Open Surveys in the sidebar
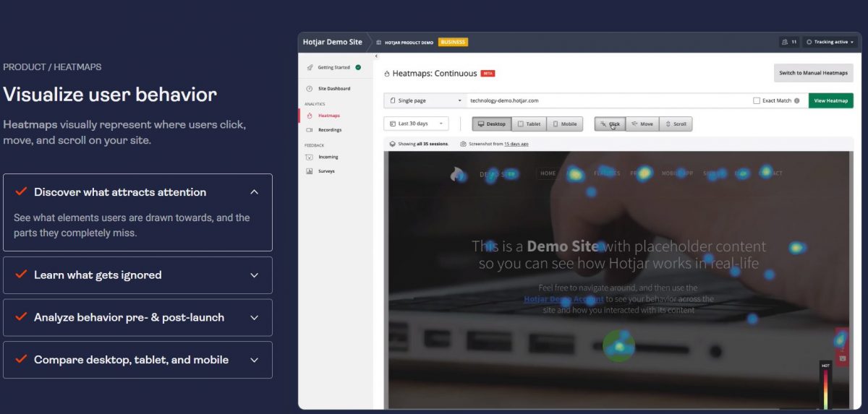Viewport: 868px width, 414px height. click(x=326, y=171)
